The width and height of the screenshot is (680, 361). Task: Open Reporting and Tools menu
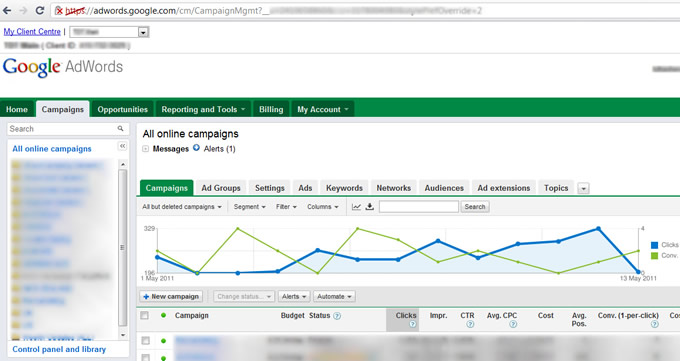click(x=203, y=109)
